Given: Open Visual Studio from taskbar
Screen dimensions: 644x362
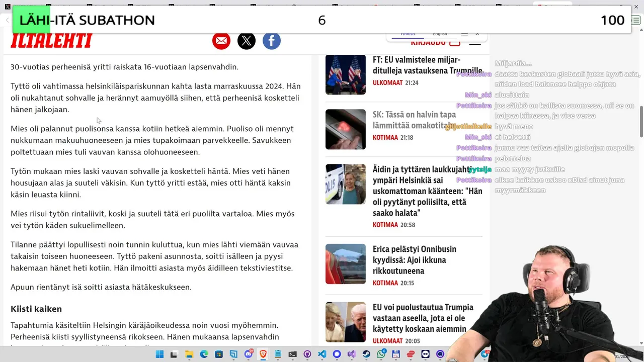Looking at the screenshot, I should pos(351,354).
